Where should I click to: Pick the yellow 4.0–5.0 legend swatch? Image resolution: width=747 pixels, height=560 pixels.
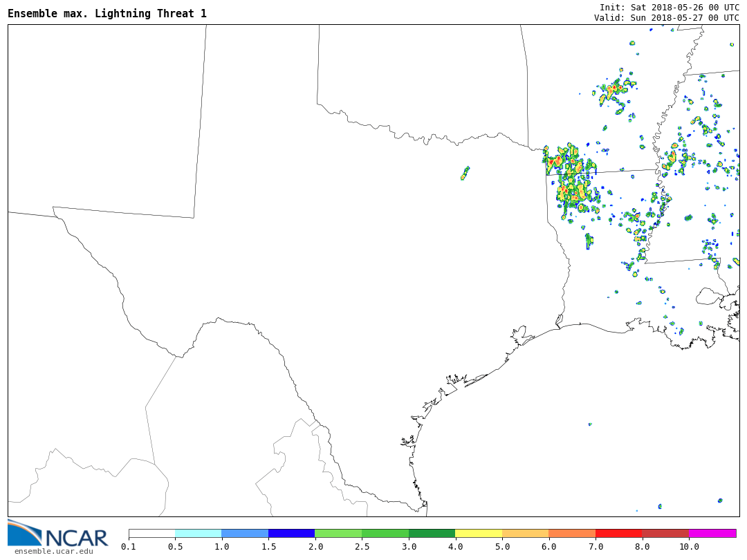pyautogui.click(x=479, y=534)
